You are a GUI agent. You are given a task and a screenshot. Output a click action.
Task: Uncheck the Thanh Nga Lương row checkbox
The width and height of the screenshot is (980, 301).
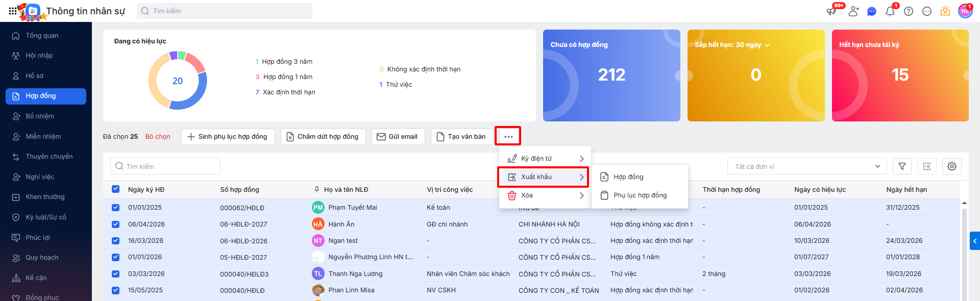pyautogui.click(x=115, y=274)
